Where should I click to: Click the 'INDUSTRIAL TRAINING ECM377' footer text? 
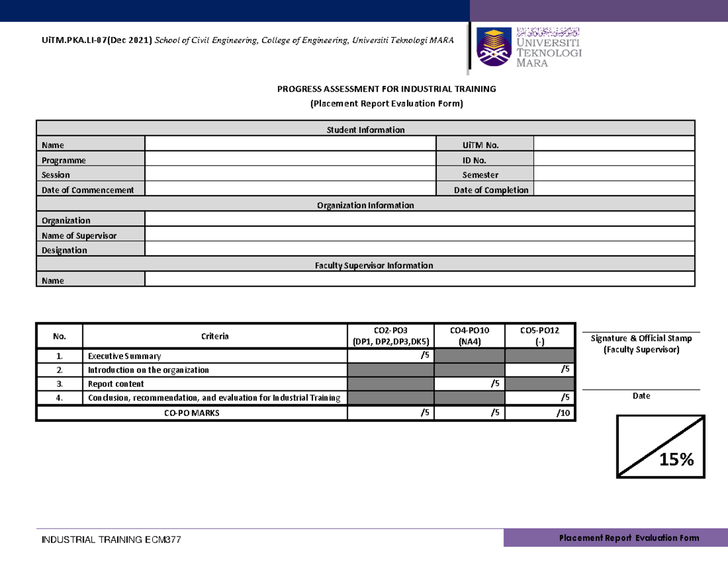coord(111,540)
